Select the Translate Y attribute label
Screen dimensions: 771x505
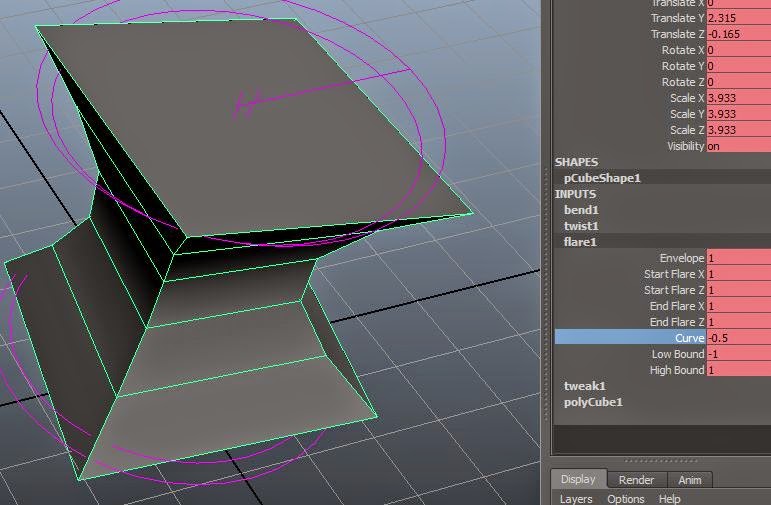point(678,18)
